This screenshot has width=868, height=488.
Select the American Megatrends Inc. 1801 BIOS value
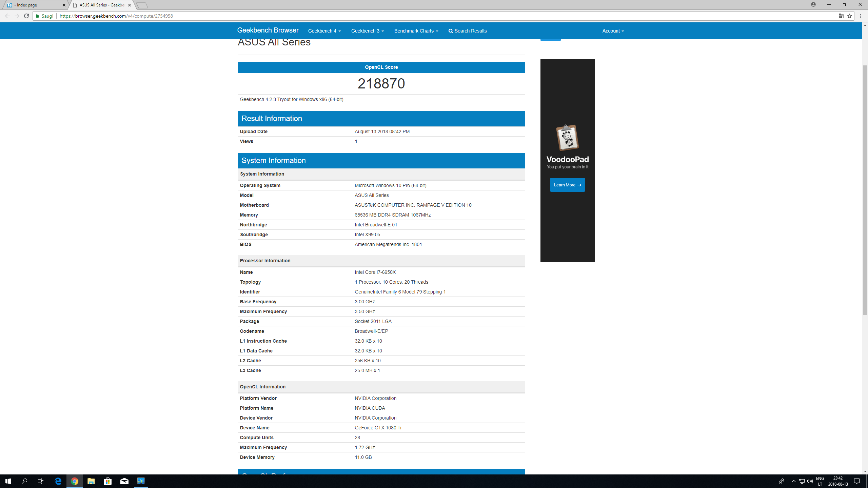(388, 244)
